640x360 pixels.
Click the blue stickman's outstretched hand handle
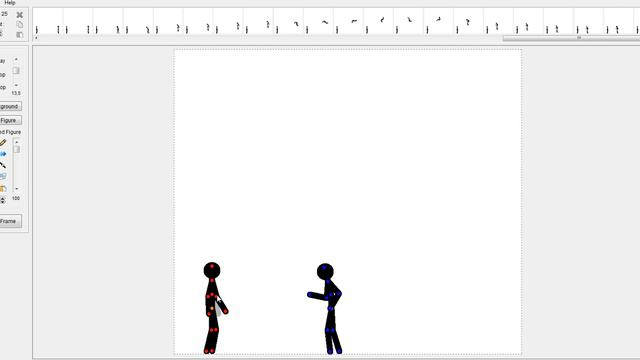(x=310, y=294)
